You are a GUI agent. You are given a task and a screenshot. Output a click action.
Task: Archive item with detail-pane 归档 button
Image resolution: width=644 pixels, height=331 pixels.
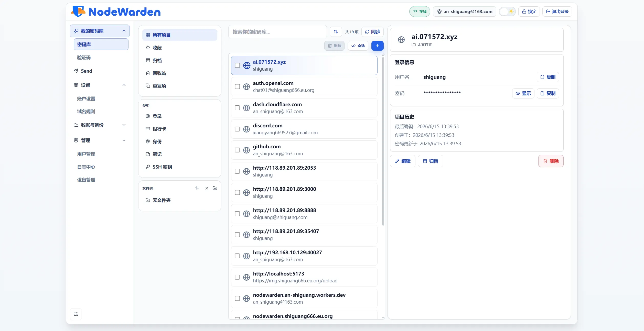(x=431, y=161)
